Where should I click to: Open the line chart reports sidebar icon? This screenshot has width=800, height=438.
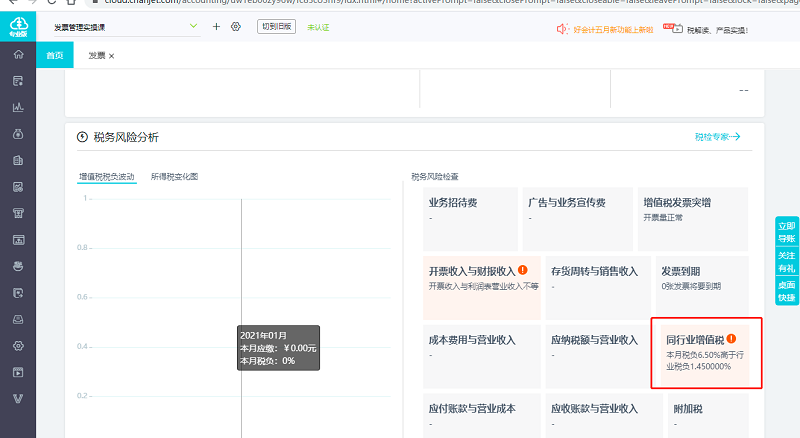click(18, 107)
